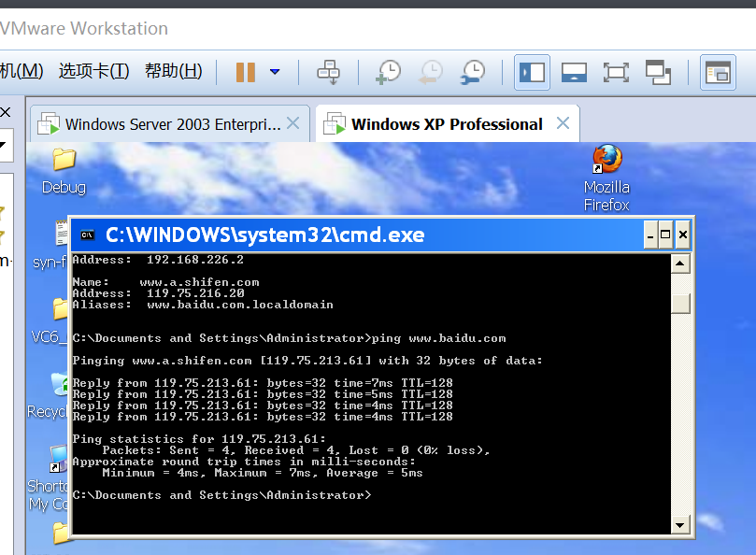Select the Recycle Bin icon
The image size is (756, 555).
click(48, 395)
